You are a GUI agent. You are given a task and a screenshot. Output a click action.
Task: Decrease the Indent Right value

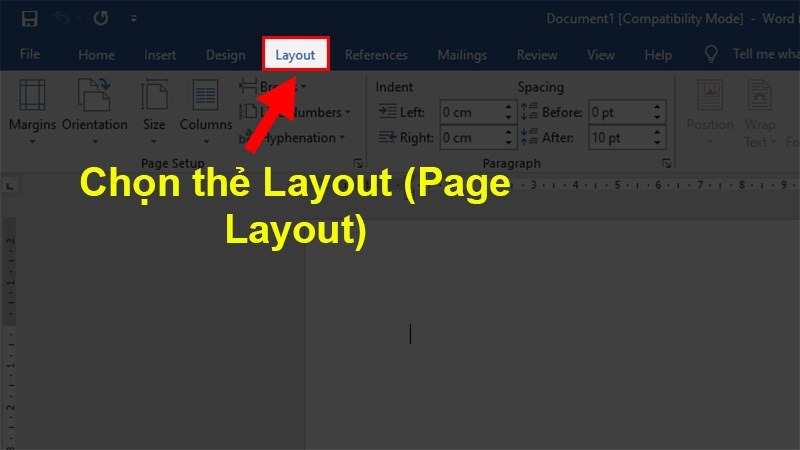[508, 143]
